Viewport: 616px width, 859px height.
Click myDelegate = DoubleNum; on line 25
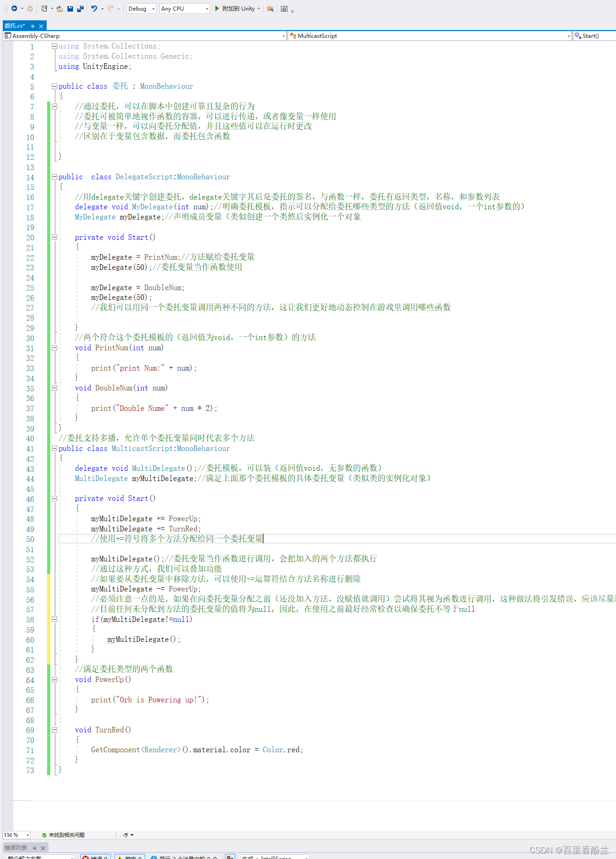138,288
